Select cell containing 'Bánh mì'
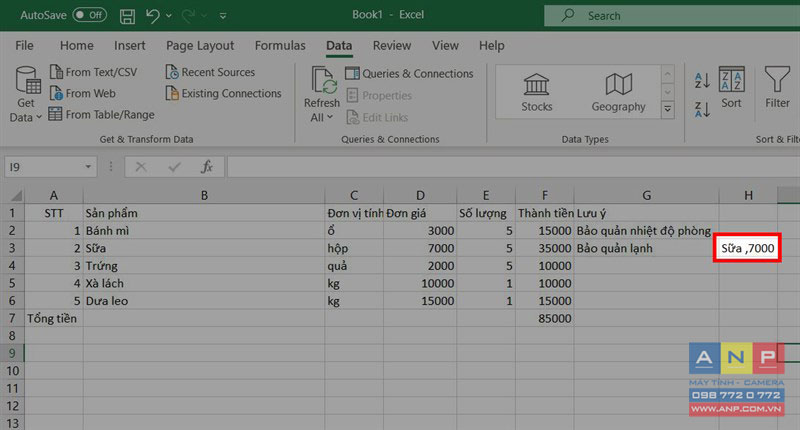 pyautogui.click(x=204, y=231)
